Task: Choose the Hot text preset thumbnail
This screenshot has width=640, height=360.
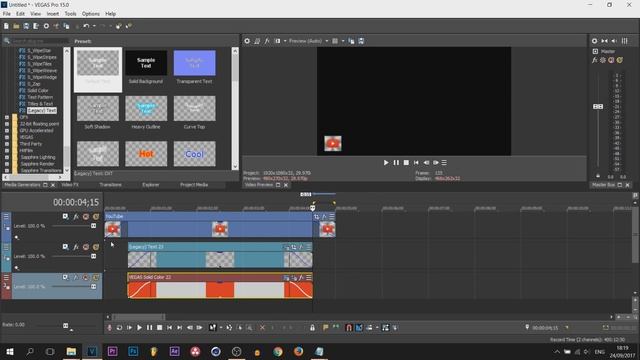Action: coord(146,154)
